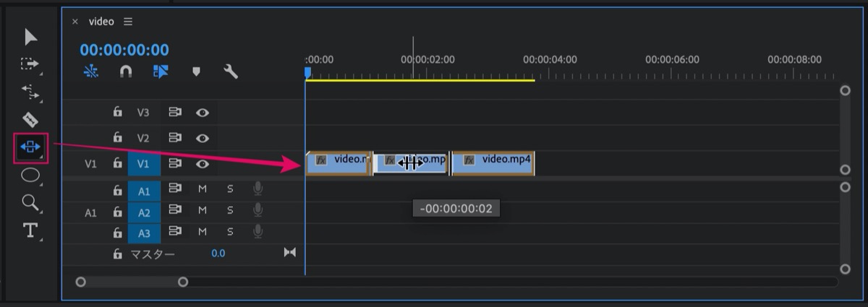868x307 pixels.
Task: Toggle sync lock on V1
Action: [x=174, y=163]
